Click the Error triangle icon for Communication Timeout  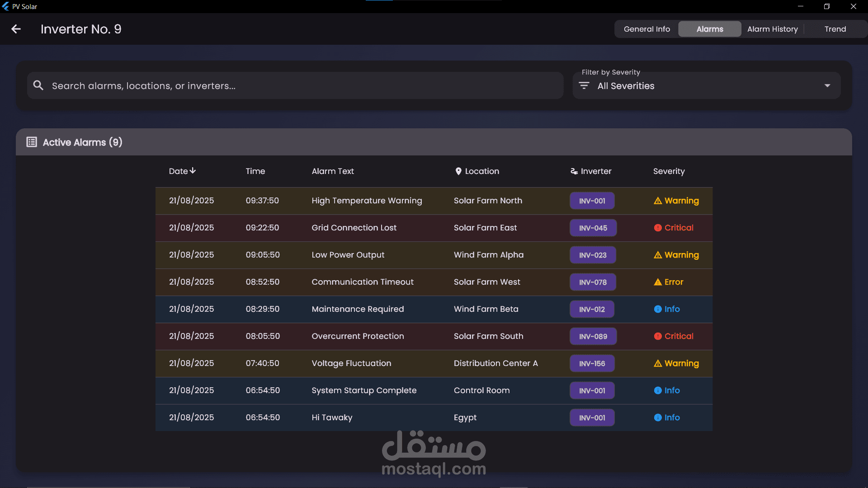point(658,282)
